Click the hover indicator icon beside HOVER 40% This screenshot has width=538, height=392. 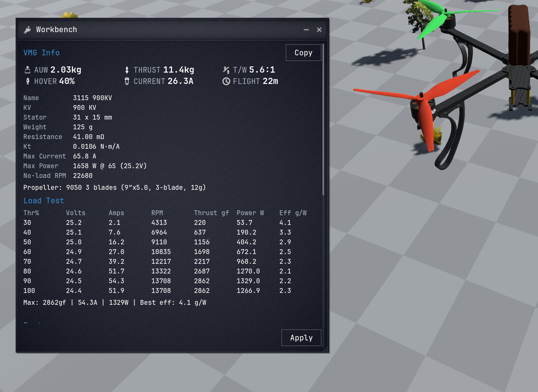point(28,81)
